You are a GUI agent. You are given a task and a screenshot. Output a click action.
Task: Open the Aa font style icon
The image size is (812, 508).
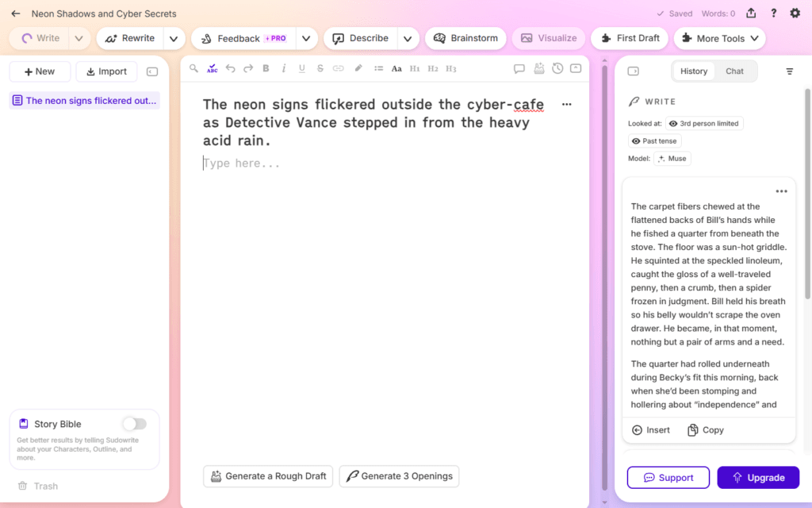click(x=396, y=68)
